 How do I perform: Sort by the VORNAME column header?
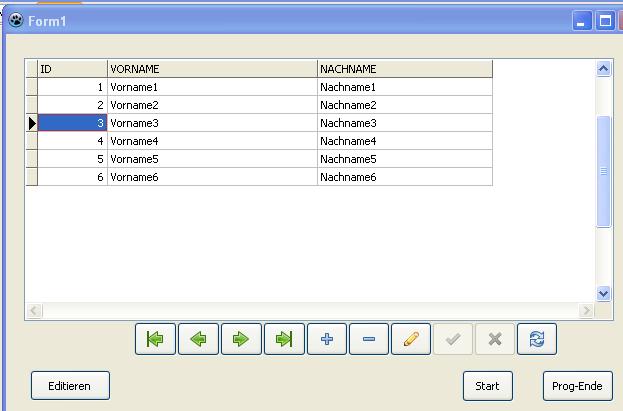click(212, 69)
